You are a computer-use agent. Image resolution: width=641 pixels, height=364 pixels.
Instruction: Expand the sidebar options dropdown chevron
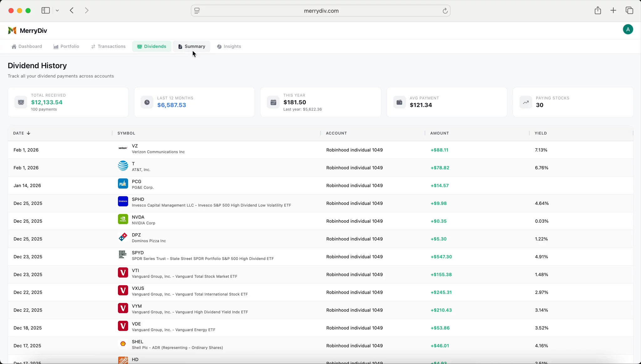(x=58, y=11)
